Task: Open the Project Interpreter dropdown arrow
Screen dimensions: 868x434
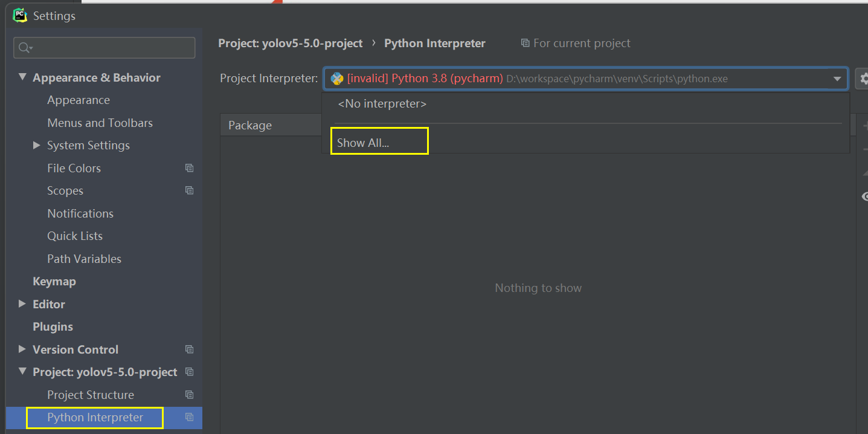Action: coord(837,79)
